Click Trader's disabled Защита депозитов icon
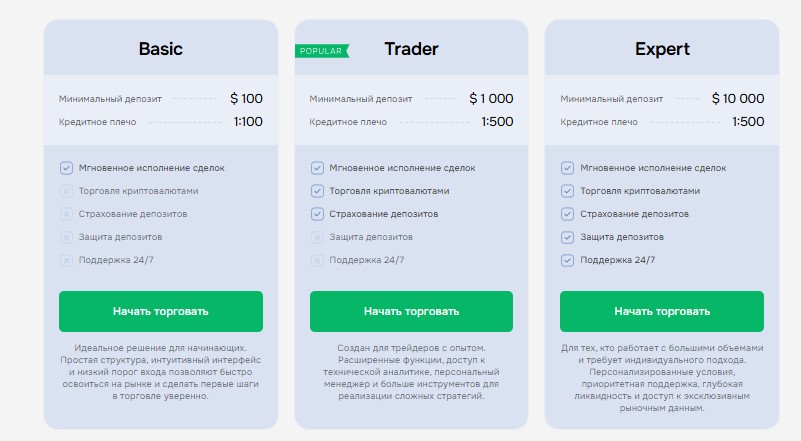 click(x=317, y=237)
